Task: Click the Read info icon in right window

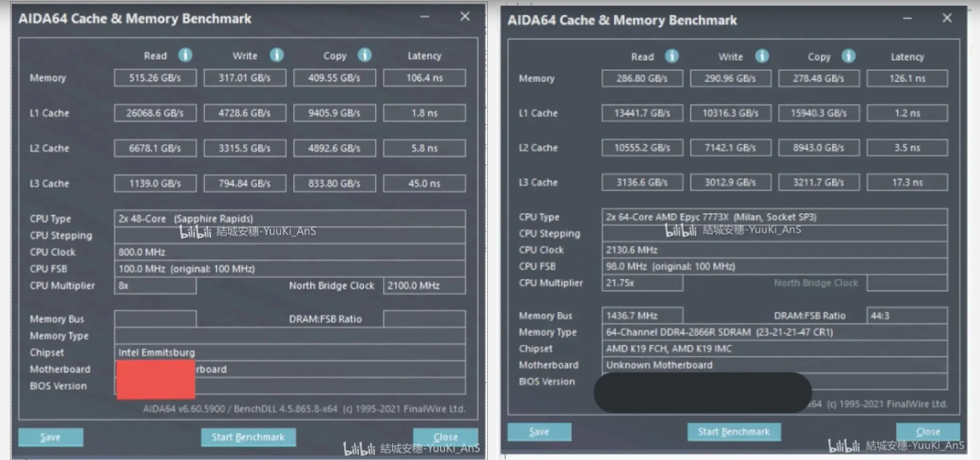Action: (x=672, y=56)
